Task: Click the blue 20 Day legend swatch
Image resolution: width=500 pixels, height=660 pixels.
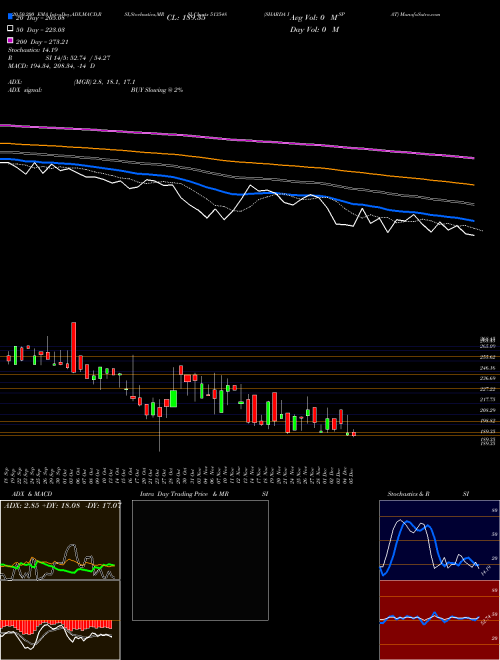Action: (x=10, y=17)
